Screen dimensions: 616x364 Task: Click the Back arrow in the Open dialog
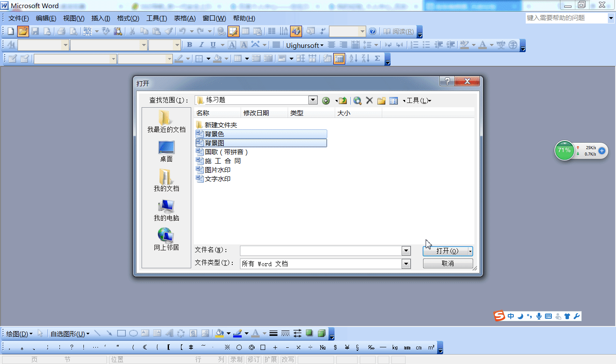[326, 100]
